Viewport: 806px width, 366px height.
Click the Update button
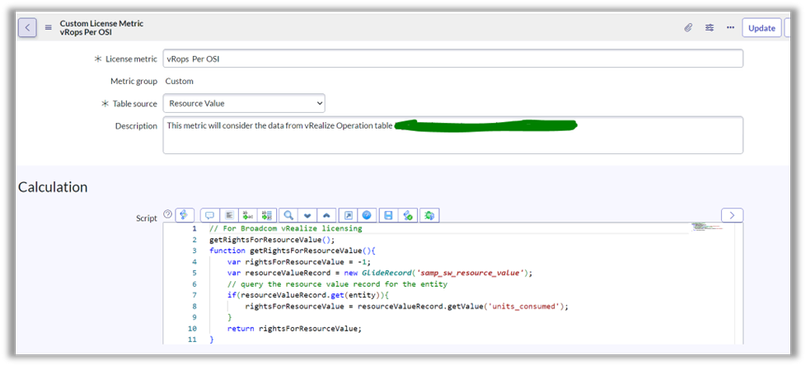[x=762, y=28]
